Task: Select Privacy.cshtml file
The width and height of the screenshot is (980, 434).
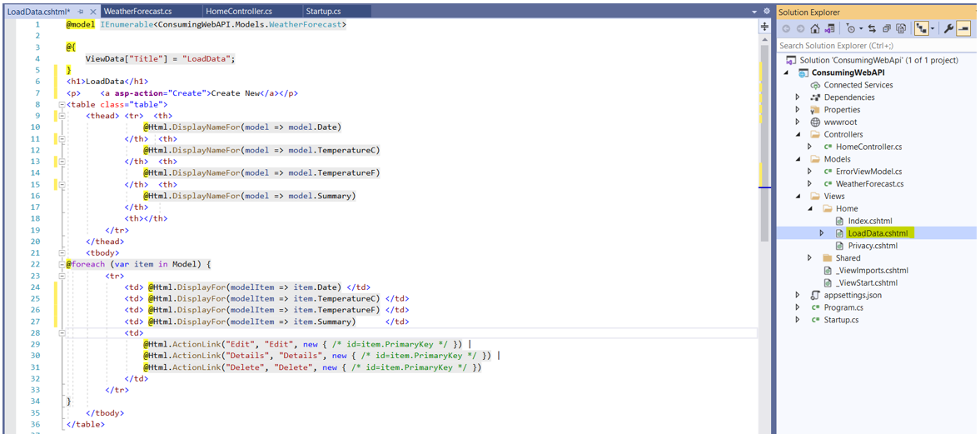Action: point(873,246)
